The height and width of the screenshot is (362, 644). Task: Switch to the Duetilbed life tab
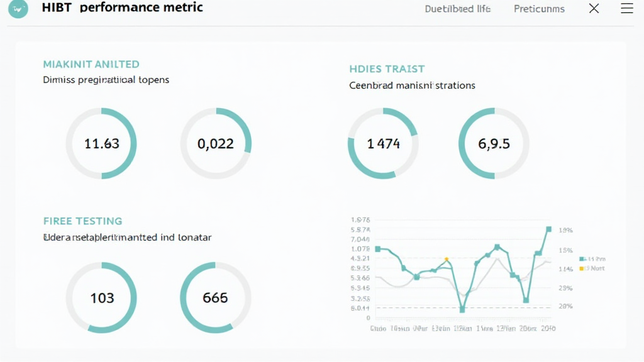457,9
